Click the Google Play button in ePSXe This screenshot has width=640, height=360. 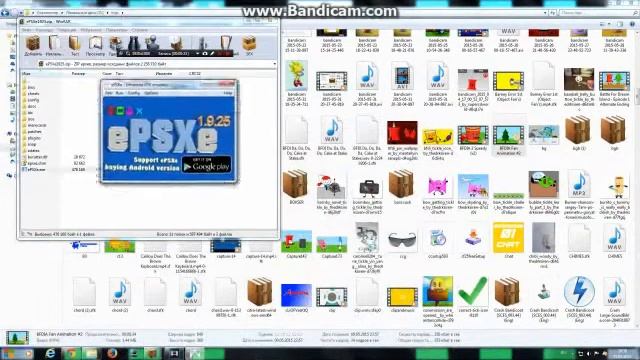[x=206, y=164]
